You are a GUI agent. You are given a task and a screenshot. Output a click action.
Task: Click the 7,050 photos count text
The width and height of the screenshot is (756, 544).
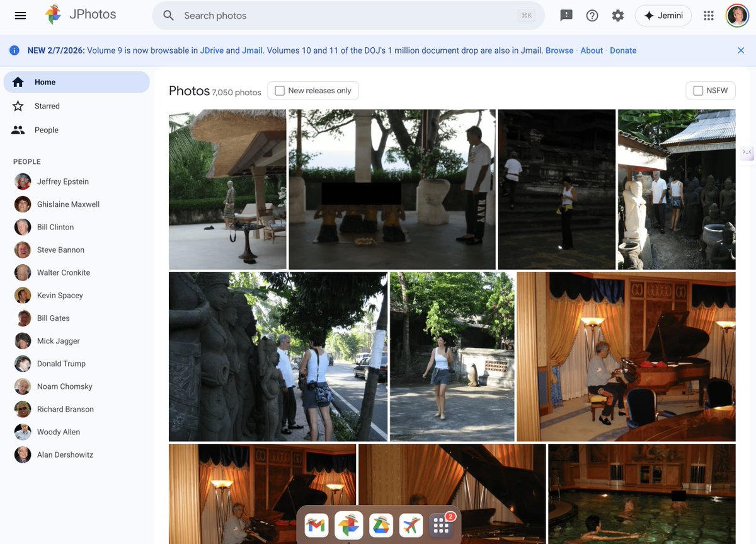[237, 92]
